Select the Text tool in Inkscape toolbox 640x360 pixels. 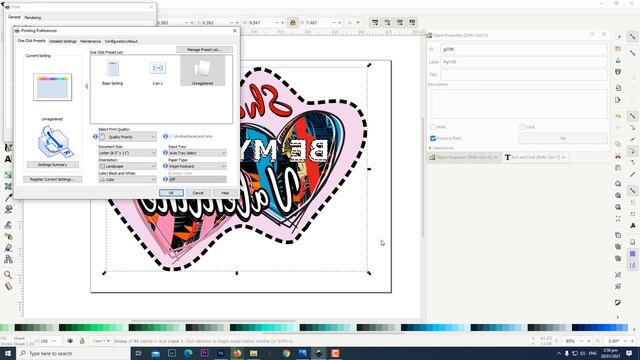point(8,159)
